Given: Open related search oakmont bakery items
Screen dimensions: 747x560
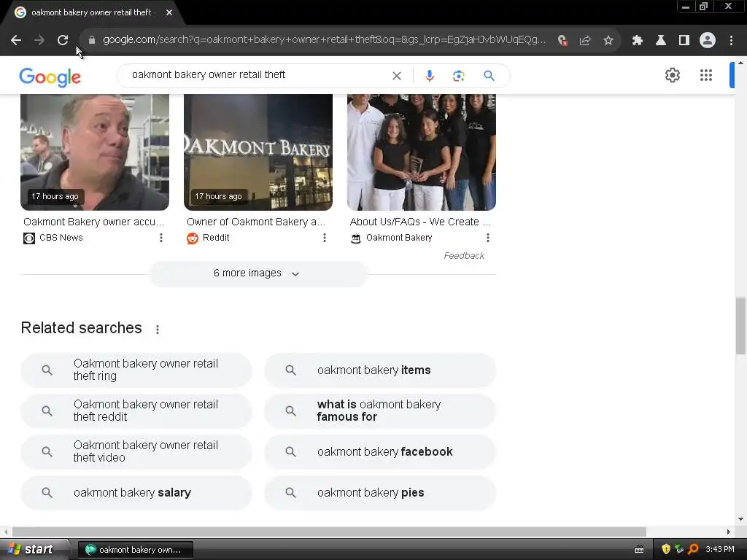Looking at the screenshot, I should pyautogui.click(x=379, y=370).
